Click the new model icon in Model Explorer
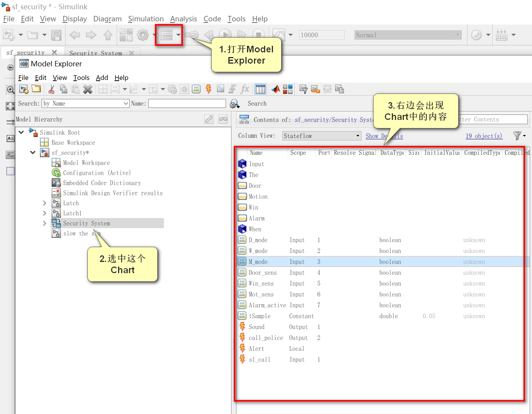 [x=24, y=89]
